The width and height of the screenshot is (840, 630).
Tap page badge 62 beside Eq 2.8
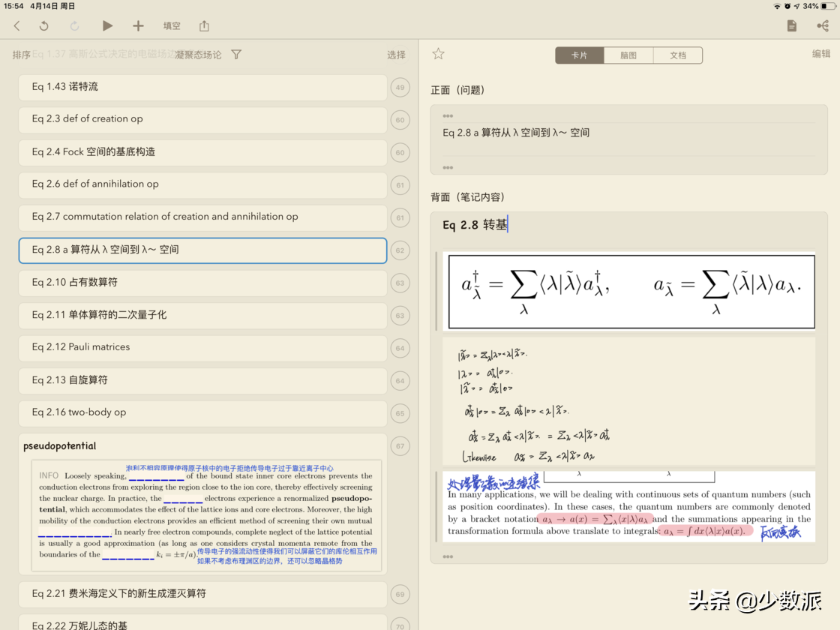click(x=400, y=250)
